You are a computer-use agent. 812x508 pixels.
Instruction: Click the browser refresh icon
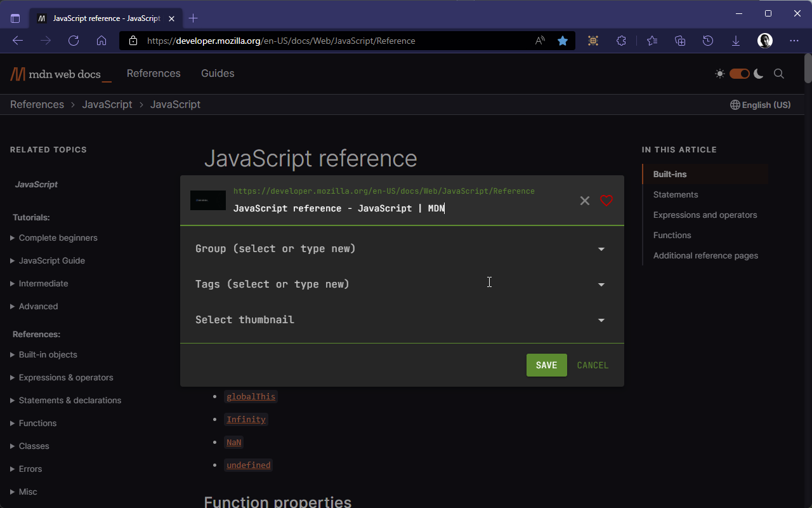[x=74, y=41]
